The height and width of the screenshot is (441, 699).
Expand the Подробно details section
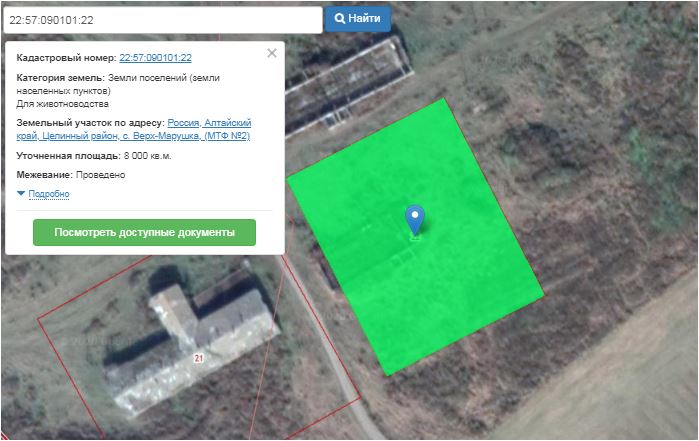[48, 194]
